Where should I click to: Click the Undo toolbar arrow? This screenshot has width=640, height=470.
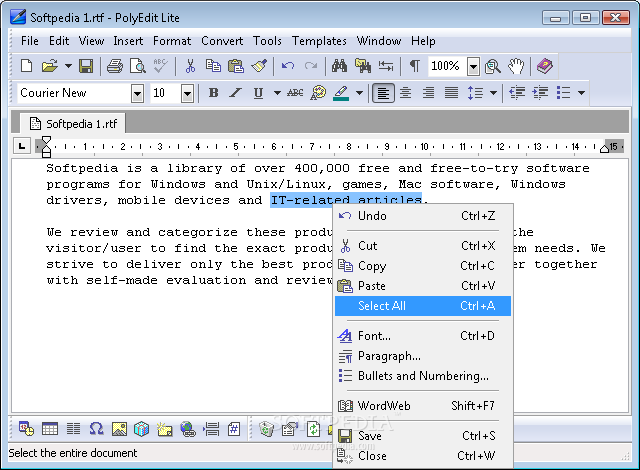point(288,66)
